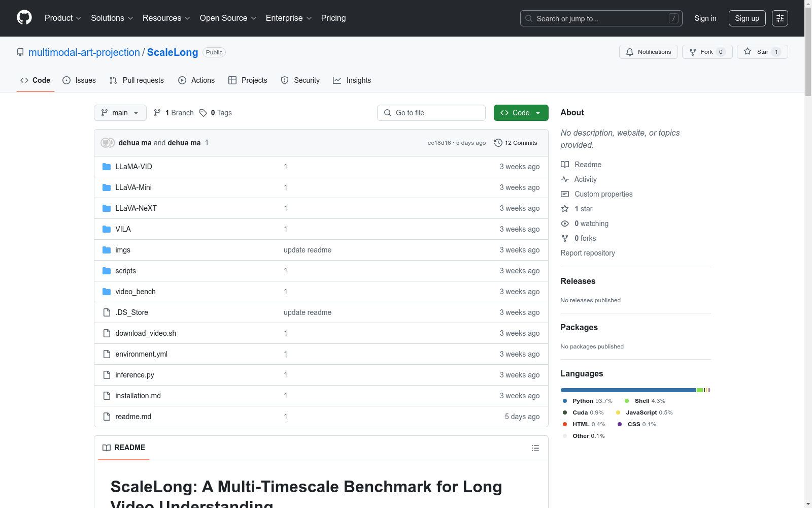Screen dimensions: 812x508
Task: Switch to the Actions tab
Action: pyautogui.click(x=196, y=80)
